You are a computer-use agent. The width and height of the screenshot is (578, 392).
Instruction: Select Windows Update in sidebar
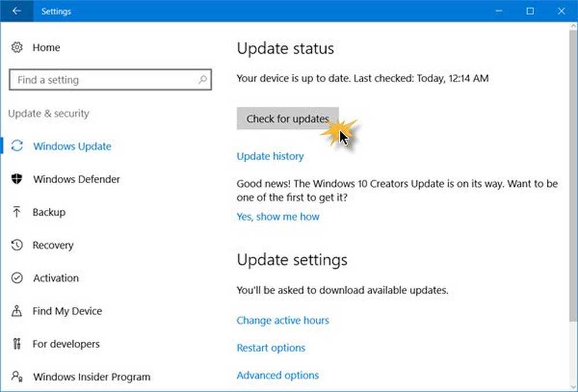click(72, 146)
